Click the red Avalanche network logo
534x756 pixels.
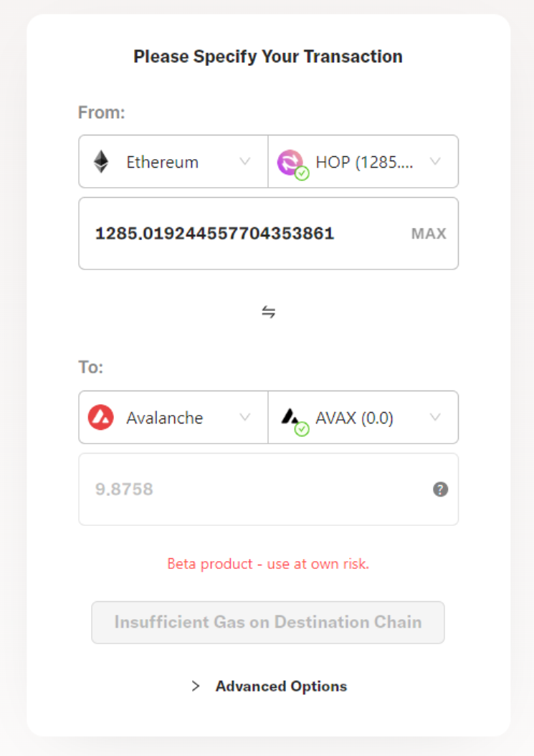point(101,418)
